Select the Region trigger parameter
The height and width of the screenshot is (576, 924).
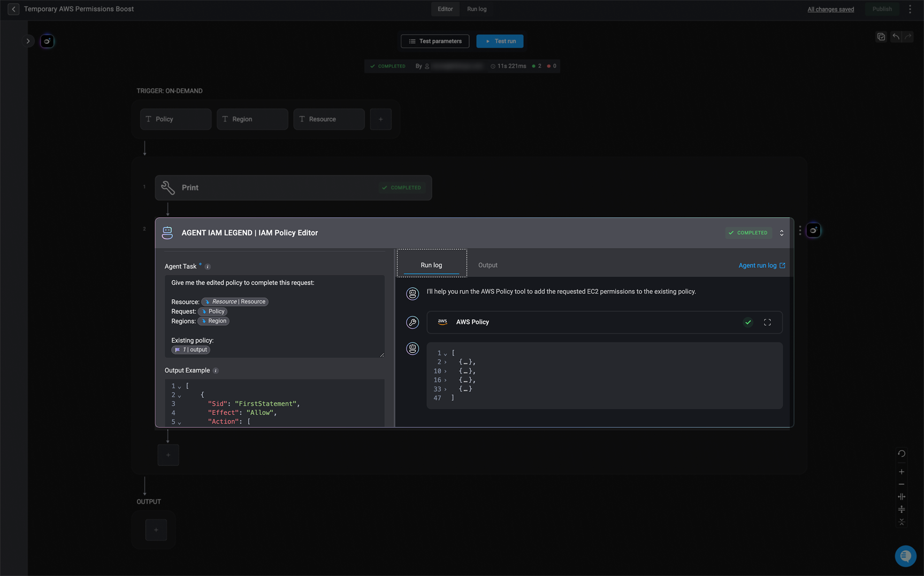(252, 119)
